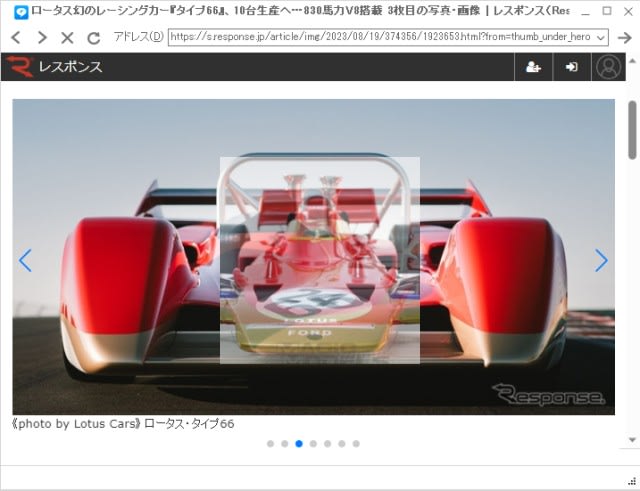Select the active third pagination dot

(299, 444)
